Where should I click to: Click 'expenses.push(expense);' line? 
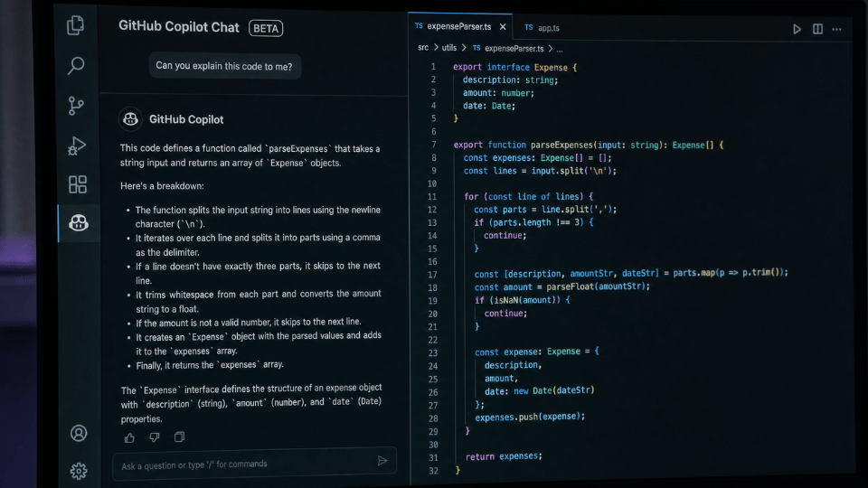pos(530,417)
